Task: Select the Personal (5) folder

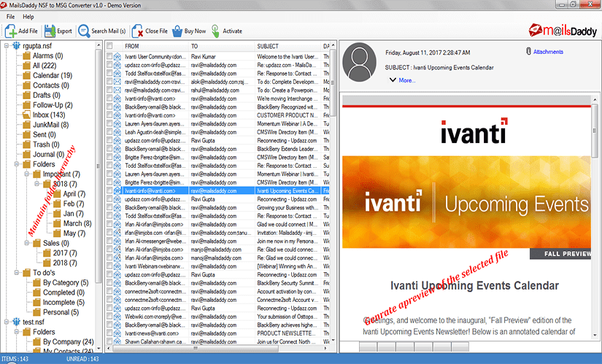Action: click(x=61, y=312)
